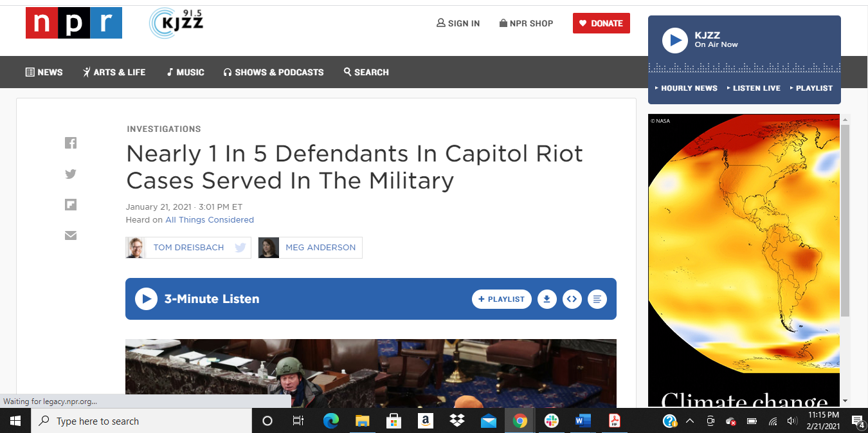The height and width of the screenshot is (433, 868).
Task: Click the red Donate button
Action: point(601,23)
